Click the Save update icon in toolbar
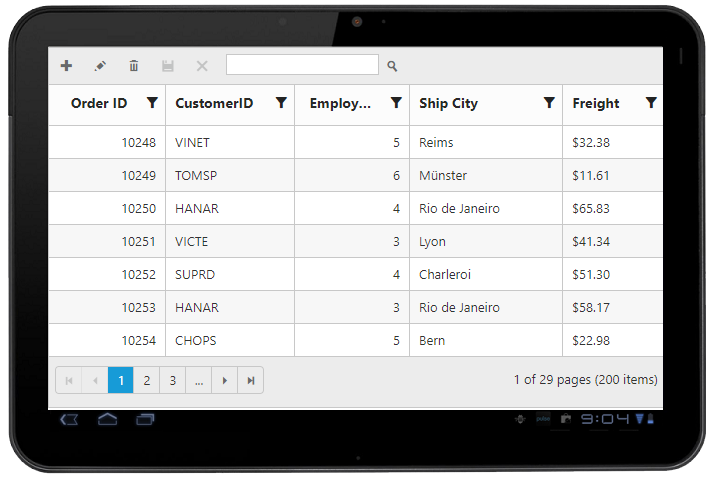The image size is (711, 479). pyautogui.click(x=168, y=66)
